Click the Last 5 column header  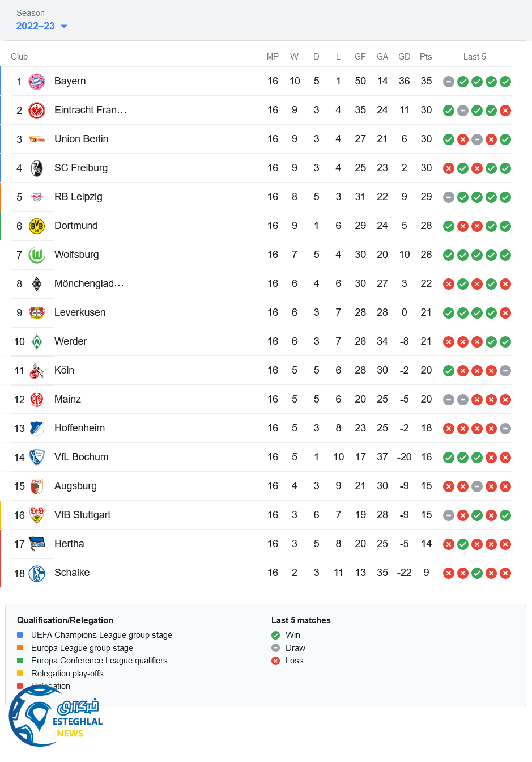point(474,57)
